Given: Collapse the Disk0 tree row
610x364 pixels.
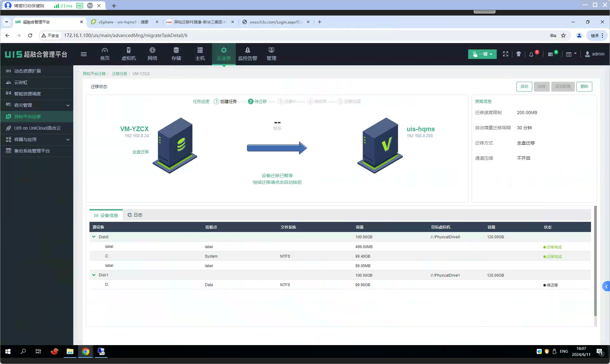Looking at the screenshot, I should click(x=94, y=237).
